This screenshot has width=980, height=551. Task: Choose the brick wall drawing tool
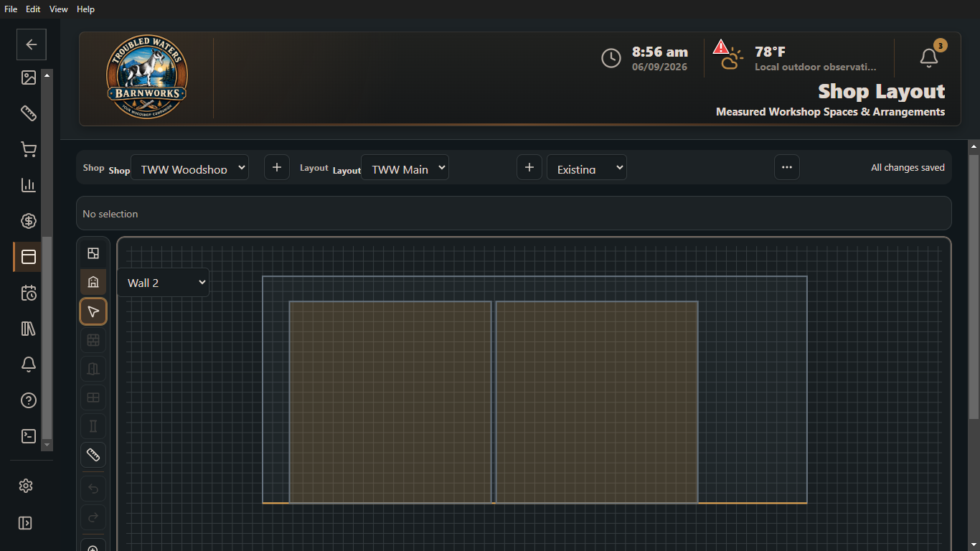[x=93, y=340]
